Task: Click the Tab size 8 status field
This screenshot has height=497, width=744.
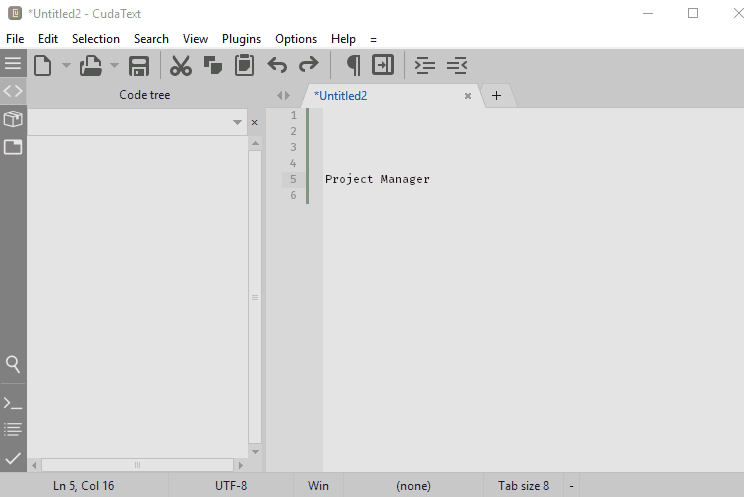Action: (x=523, y=486)
